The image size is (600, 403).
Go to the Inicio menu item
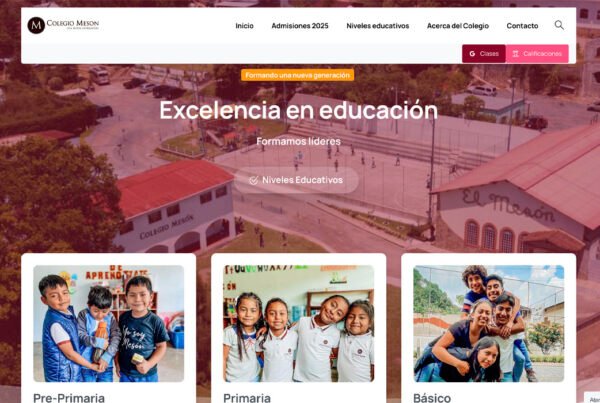point(245,26)
